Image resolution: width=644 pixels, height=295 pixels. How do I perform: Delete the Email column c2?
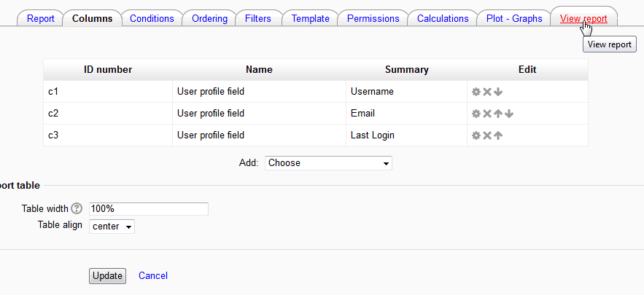(x=487, y=114)
